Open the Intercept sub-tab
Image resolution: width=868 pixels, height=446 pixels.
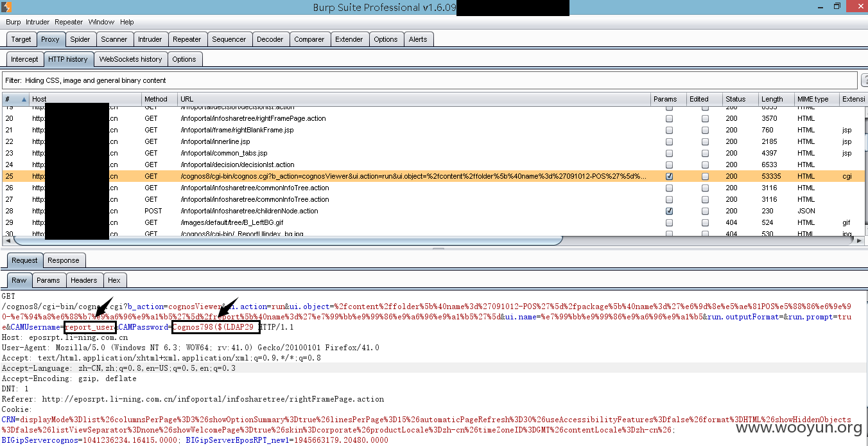point(24,59)
